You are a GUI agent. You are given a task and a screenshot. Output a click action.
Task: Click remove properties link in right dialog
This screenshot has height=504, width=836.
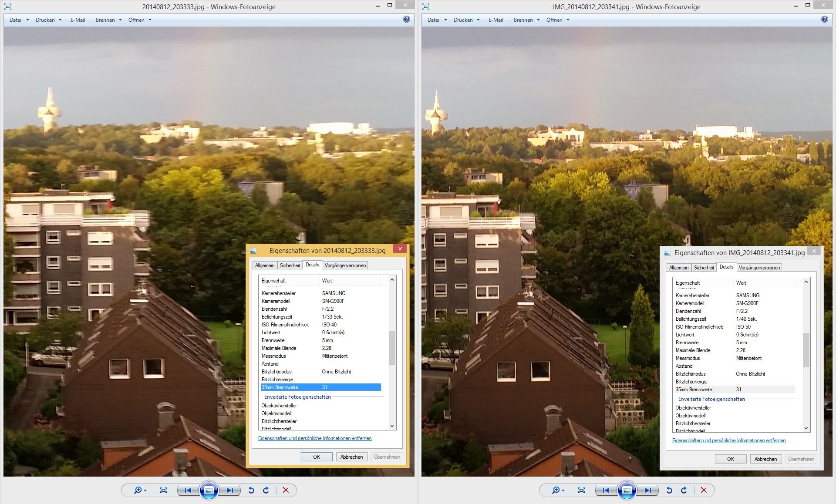pos(729,440)
